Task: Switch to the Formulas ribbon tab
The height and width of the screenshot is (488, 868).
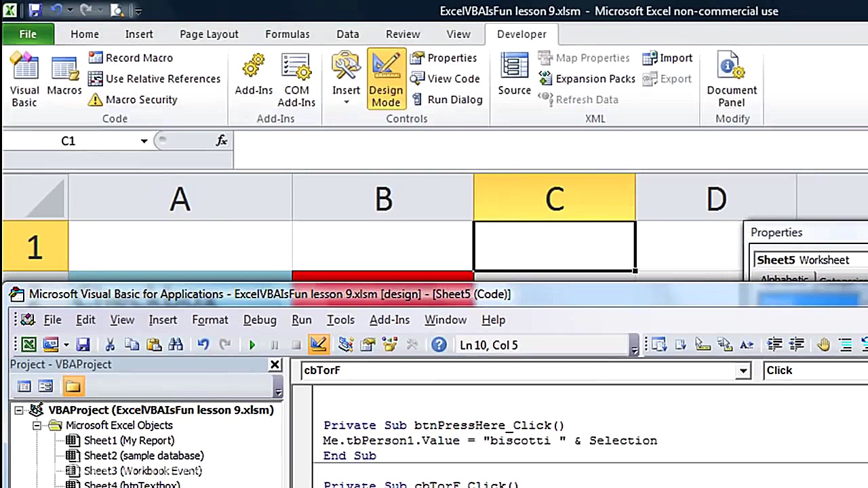Action: point(288,34)
